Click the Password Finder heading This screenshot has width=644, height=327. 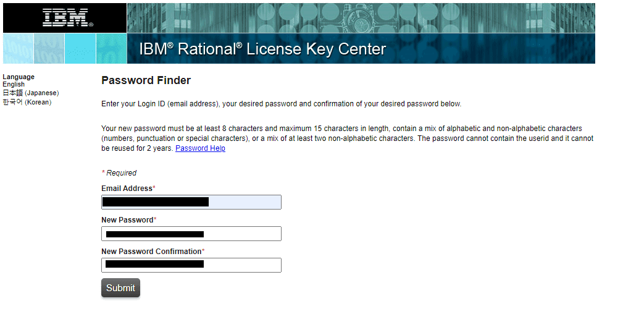146,80
